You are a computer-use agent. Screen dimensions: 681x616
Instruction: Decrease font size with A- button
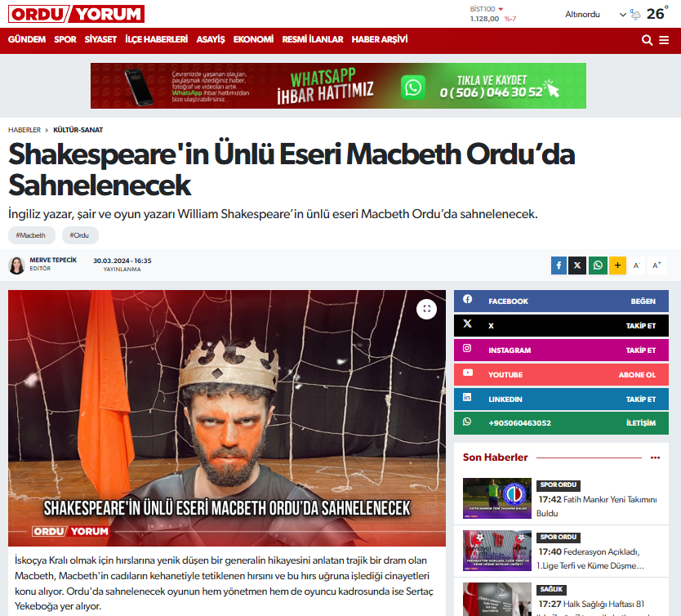pyautogui.click(x=636, y=266)
